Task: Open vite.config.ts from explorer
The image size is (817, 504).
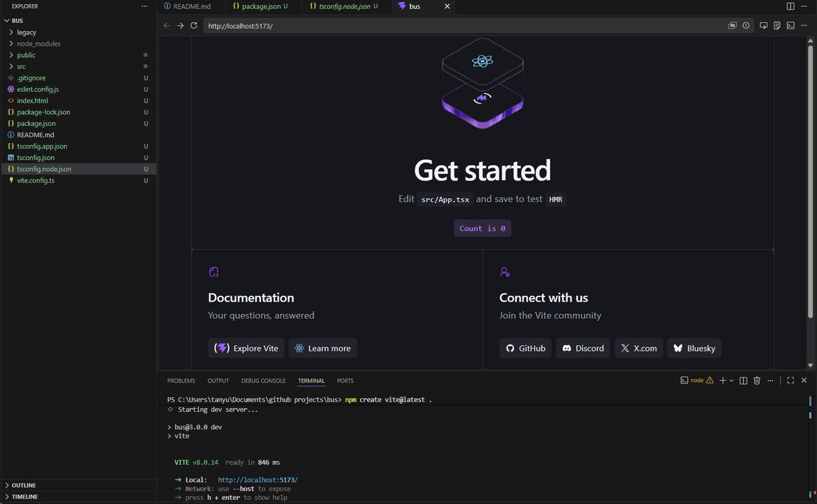Action: [x=78, y=180]
